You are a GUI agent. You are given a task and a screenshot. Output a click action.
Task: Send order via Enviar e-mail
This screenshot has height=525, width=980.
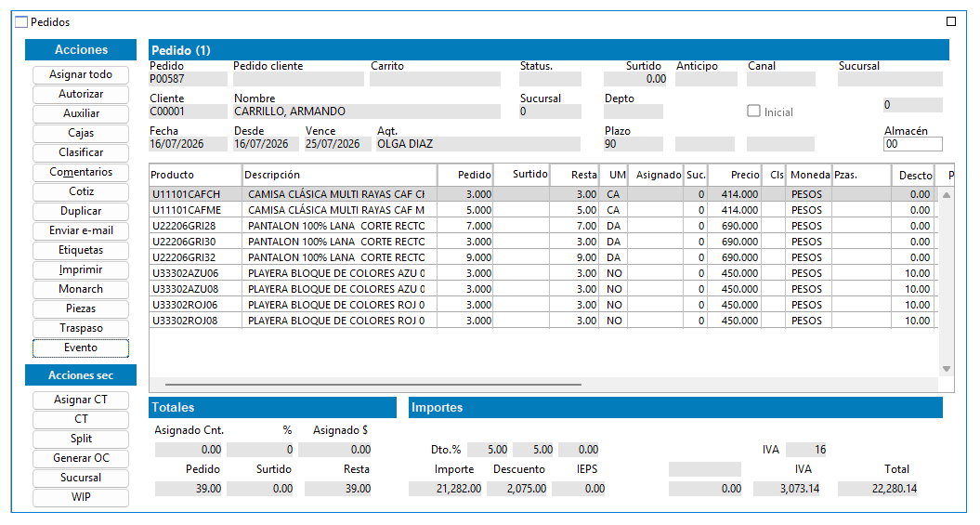[81, 230]
